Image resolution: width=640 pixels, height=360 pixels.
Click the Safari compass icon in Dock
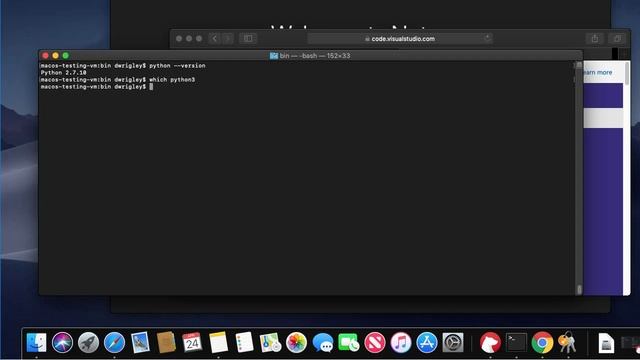coord(114,342)
